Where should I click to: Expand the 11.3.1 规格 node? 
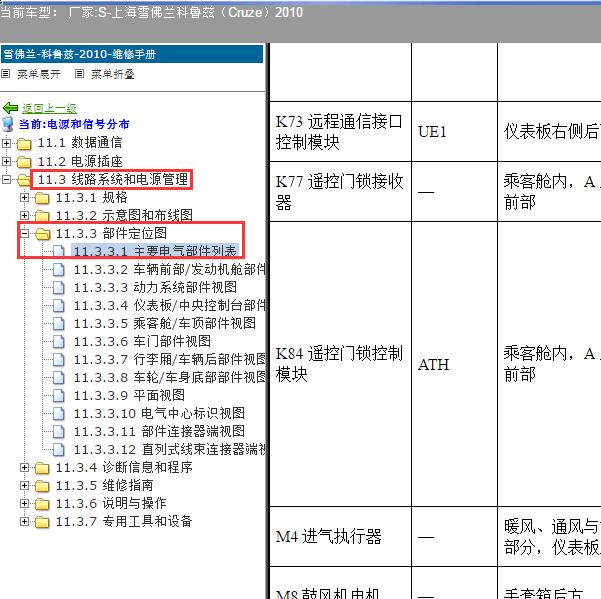coord(25,197)
